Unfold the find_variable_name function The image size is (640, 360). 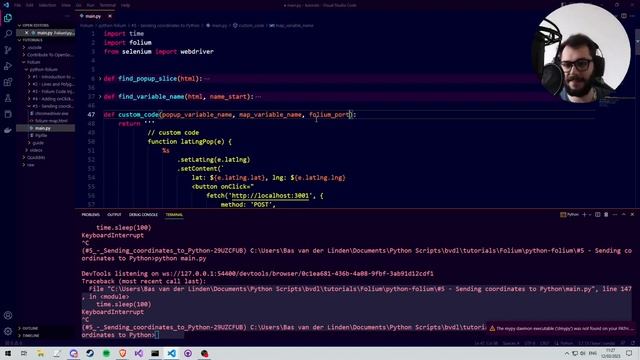coord(100,97)
